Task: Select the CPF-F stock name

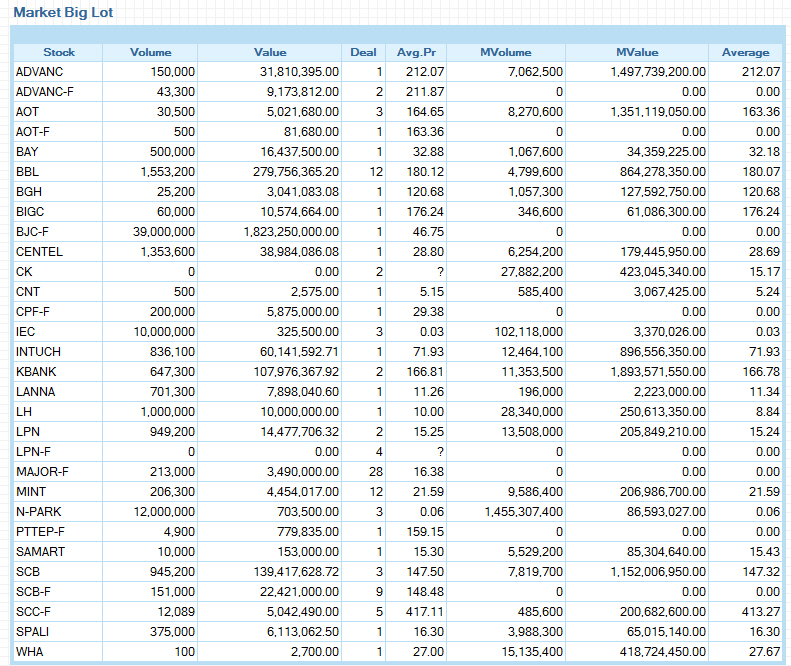Action: (x=33, y=312)
